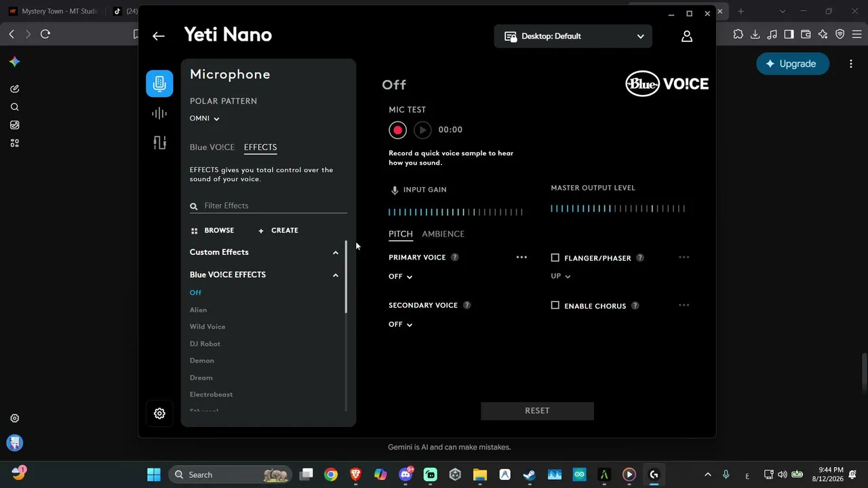The height and width of the screenshot is (488, 868).
Task: Click the CREATE effect button
Action: (x=278, y=230)
